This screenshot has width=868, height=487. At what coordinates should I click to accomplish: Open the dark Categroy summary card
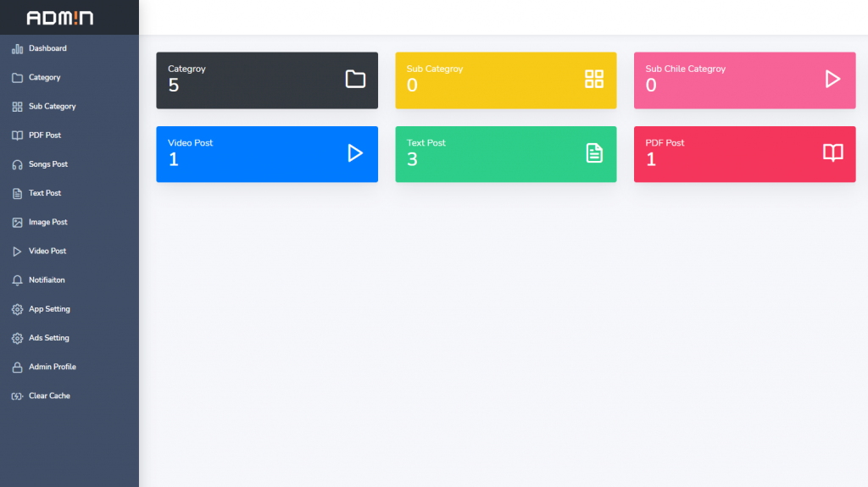pos(266,80)
